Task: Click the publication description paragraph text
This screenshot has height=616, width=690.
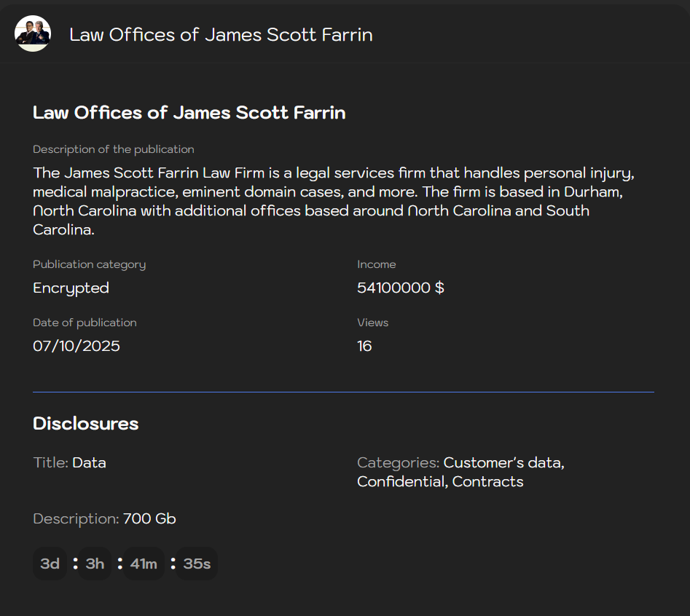Action: 333,201
